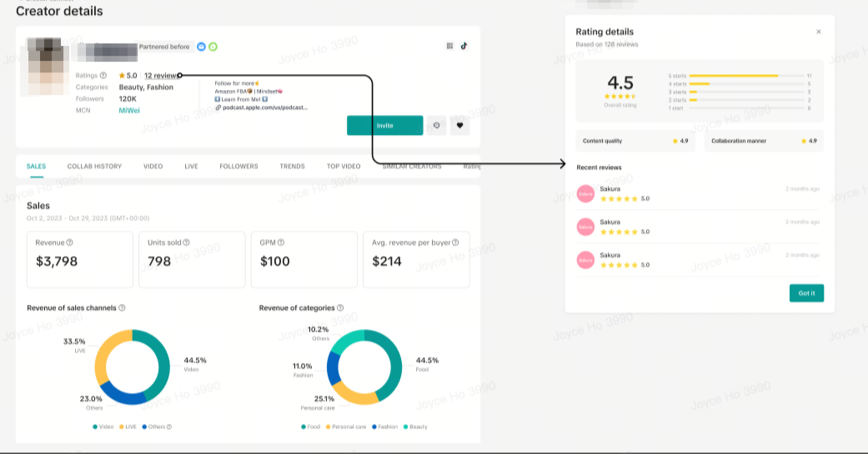Click the email contact icon beside Partnered before

(201, 47)
